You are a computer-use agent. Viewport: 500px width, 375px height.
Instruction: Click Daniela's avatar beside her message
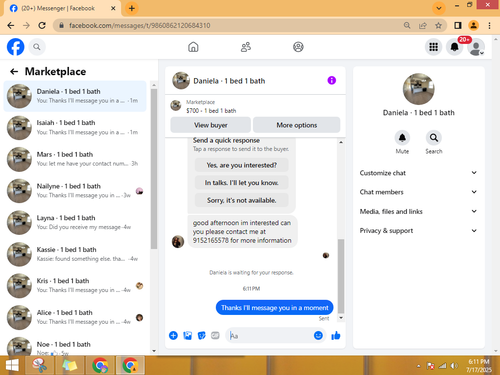(x=178, y=242)
